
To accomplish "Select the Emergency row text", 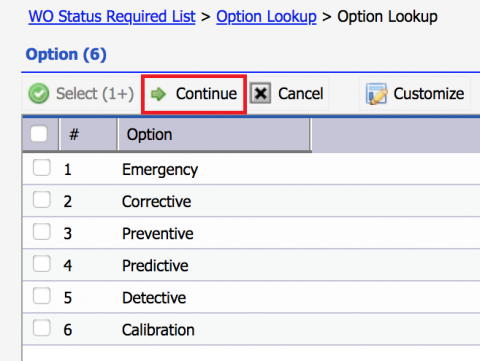I will click(x=160, y=170).
